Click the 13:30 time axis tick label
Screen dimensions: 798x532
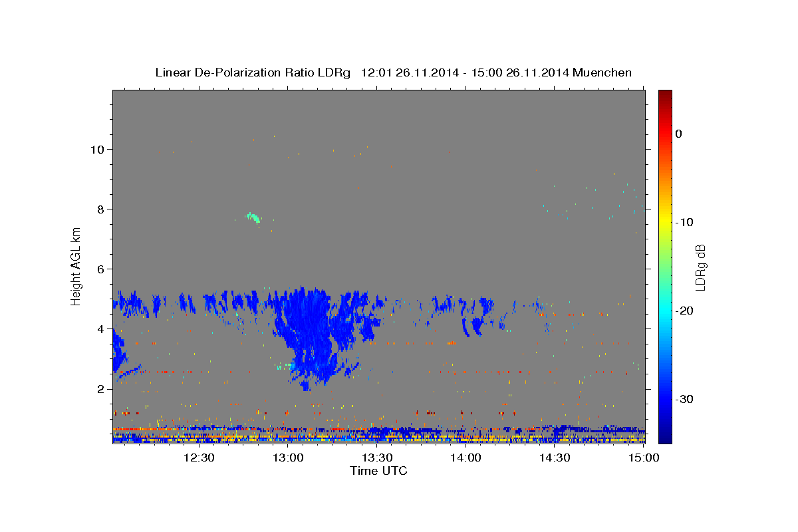377,458
